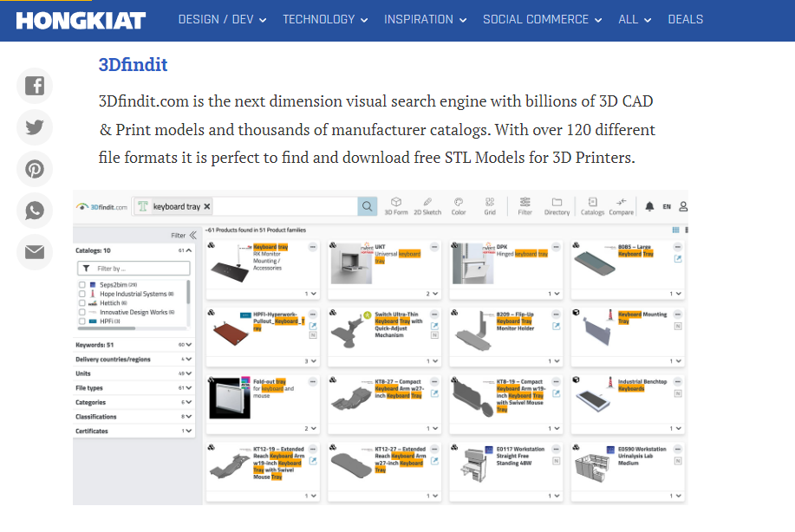The width and height of the screenshot is (795, 532).
Task: Open external link on HPFI-Hyperwork Pullout card
Action: pyautogui.click(x=313, y=326)
